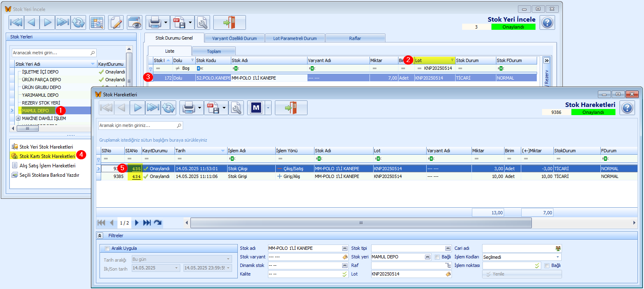Image resolution: width=644 pixels, height=289 pixels.
Task: Click the Stok Hareketleri horizontal scrollbar
Action: tap(361, 223)
